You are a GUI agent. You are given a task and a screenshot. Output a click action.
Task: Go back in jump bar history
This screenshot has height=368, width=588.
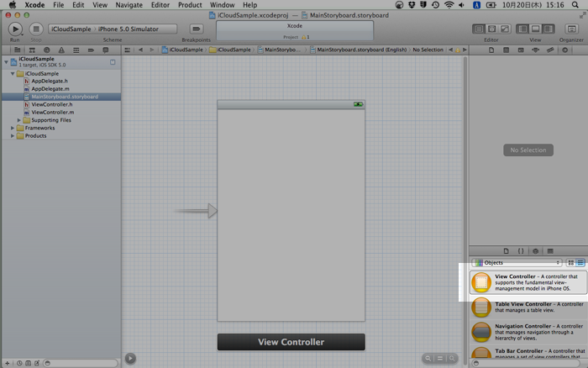(x=140, y=50)
